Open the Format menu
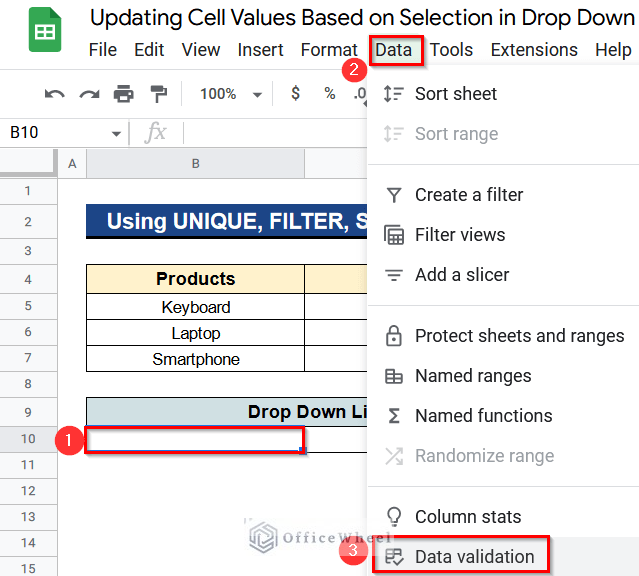Image resolution: width=639 pixels, height=576 pixels. 329,50
